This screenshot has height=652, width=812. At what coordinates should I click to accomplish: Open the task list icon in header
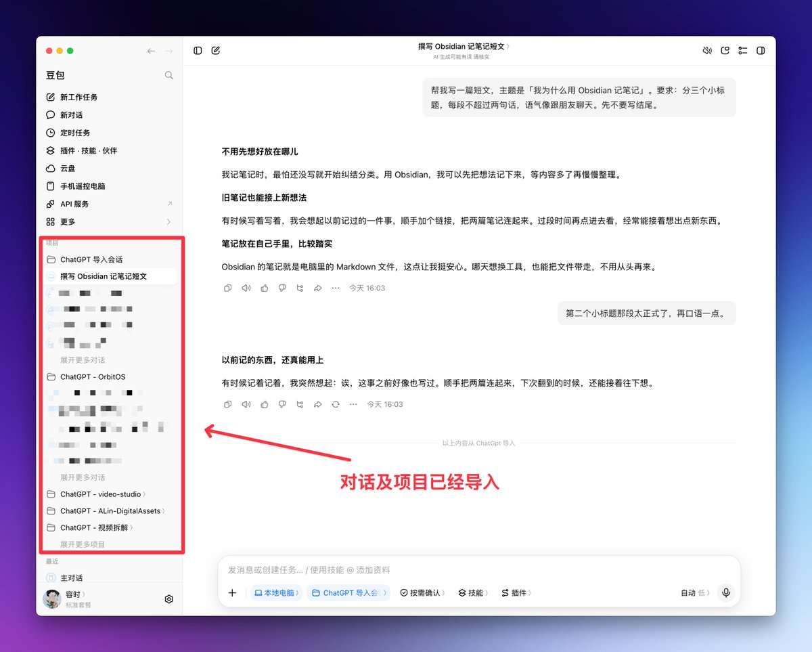(743, 51)
